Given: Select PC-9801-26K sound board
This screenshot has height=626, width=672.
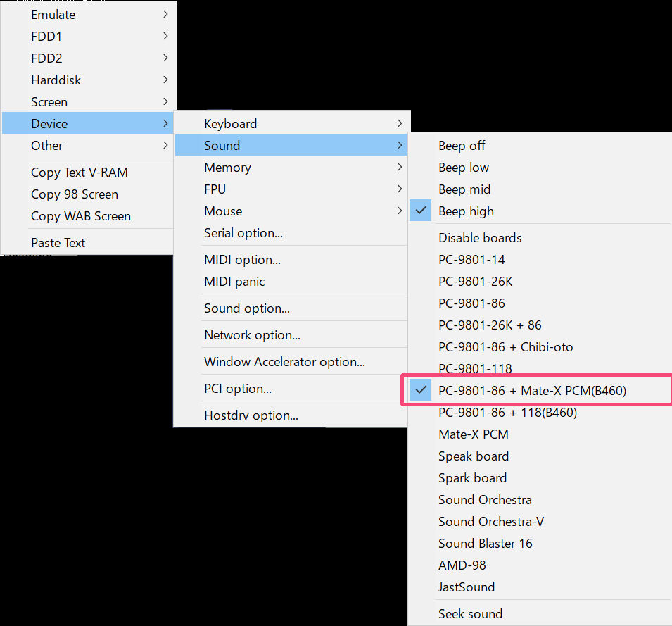Looking at the screenshot, I should click(x=540, y=282).
